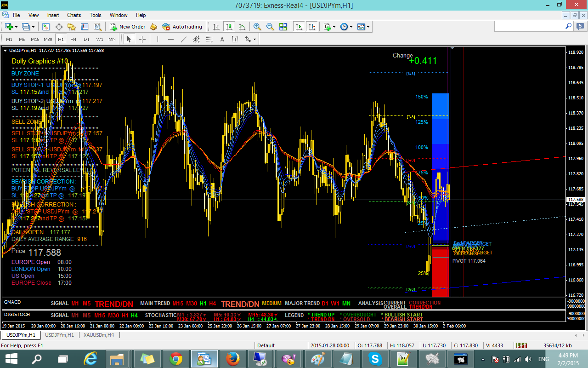
Task: Open the Indicators list icon
Action: pos(328,27)
